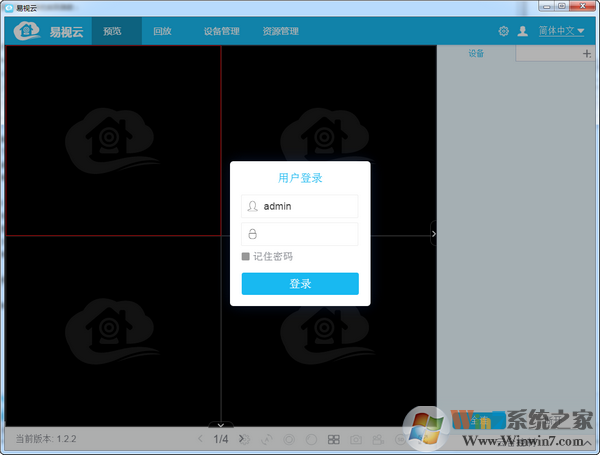Switch to the 回放 tab
The height and width of the screenshot is (455, 600).
coord(162,31)
